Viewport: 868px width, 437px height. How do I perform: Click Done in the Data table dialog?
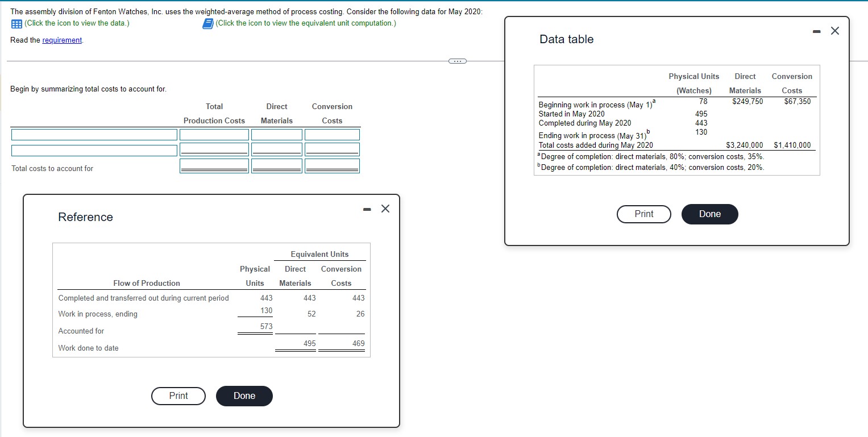point(710,214)
